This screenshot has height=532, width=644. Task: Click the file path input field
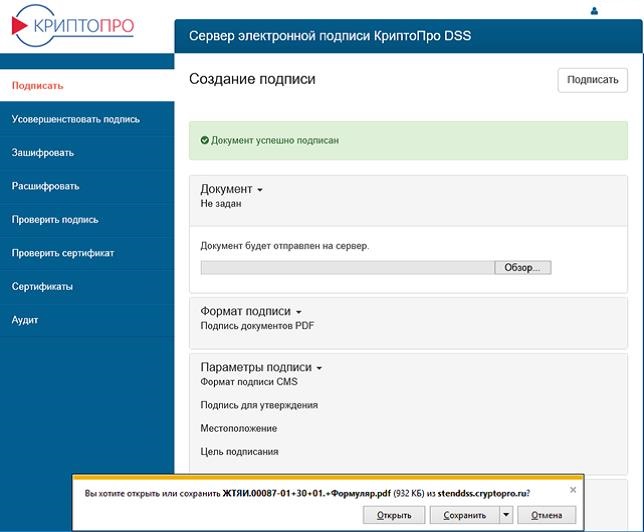pyautogui.click(x=347, y=267)
